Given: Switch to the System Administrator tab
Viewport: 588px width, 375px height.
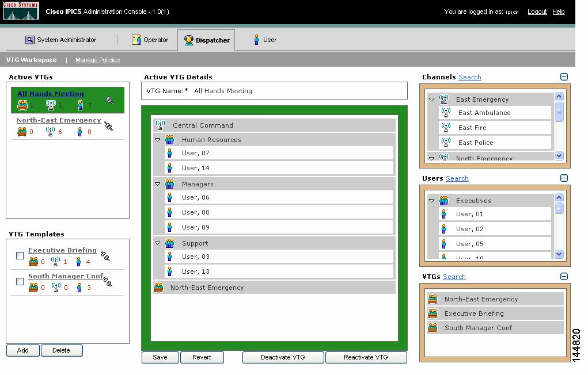Looking at the screenshot, I should pyautogui.click(x=60, y=40).
